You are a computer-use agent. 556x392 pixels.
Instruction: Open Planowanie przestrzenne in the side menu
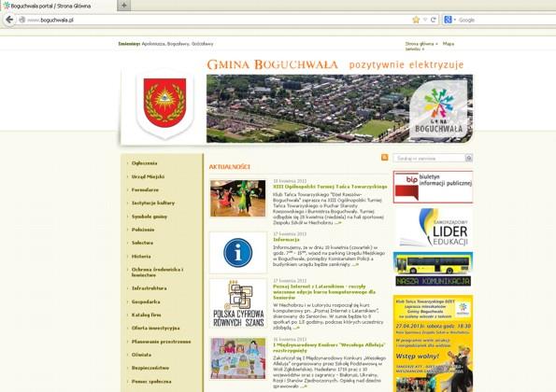162,342
